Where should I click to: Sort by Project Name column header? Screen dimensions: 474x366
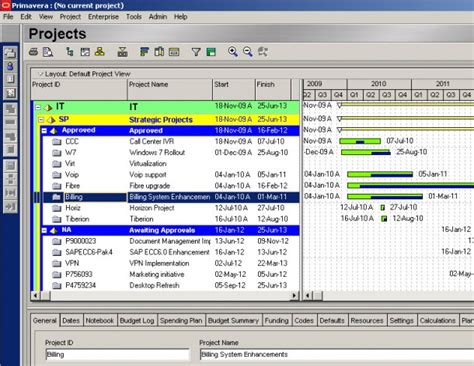click(170, 89)
